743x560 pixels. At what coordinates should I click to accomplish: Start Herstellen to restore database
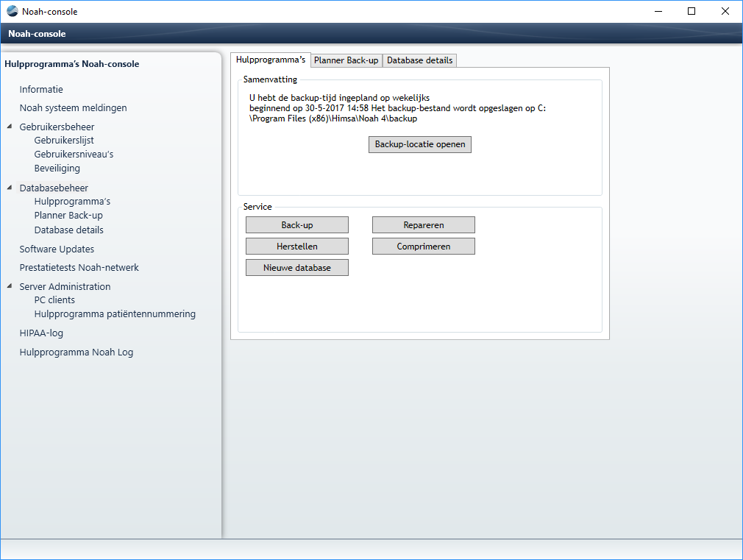point(296,247)
